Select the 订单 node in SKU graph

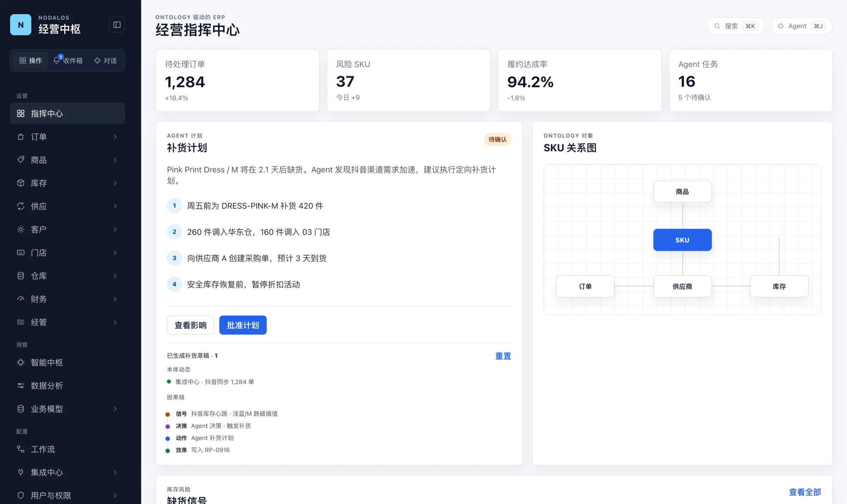coord(585,286)
